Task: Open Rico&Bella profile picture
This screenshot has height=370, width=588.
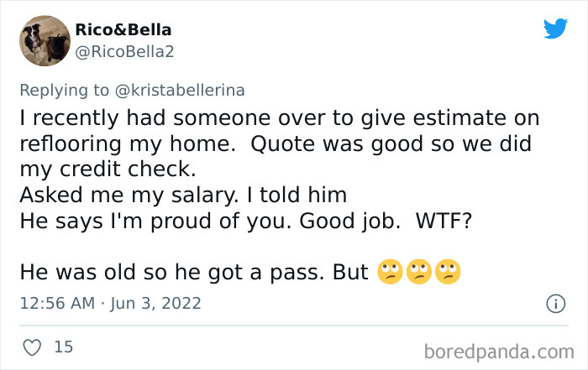Action: point(45,40)
